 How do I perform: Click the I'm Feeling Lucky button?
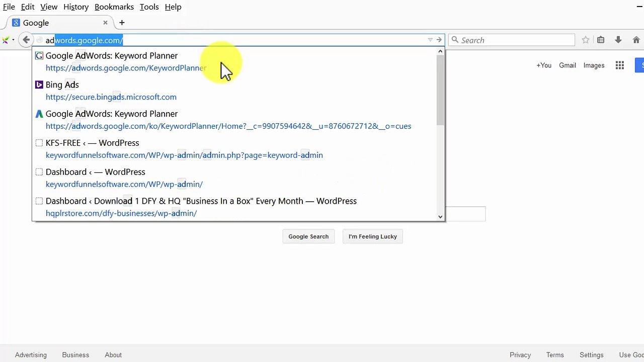(x=373, y=236)
